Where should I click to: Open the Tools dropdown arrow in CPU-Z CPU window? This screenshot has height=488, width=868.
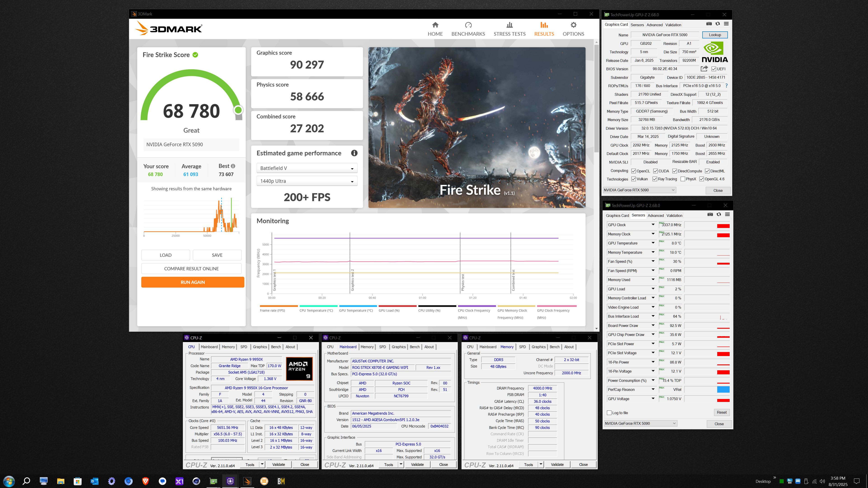click(262, 465)
